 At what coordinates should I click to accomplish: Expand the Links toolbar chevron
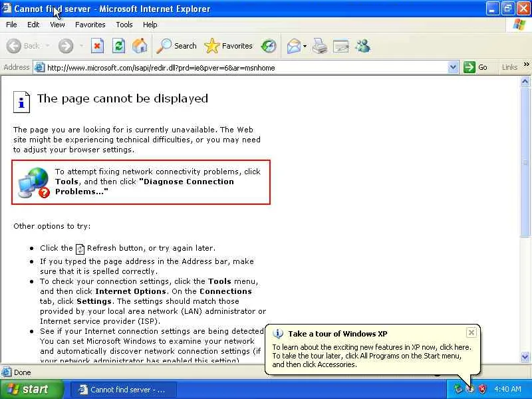(x=526, y=65)
